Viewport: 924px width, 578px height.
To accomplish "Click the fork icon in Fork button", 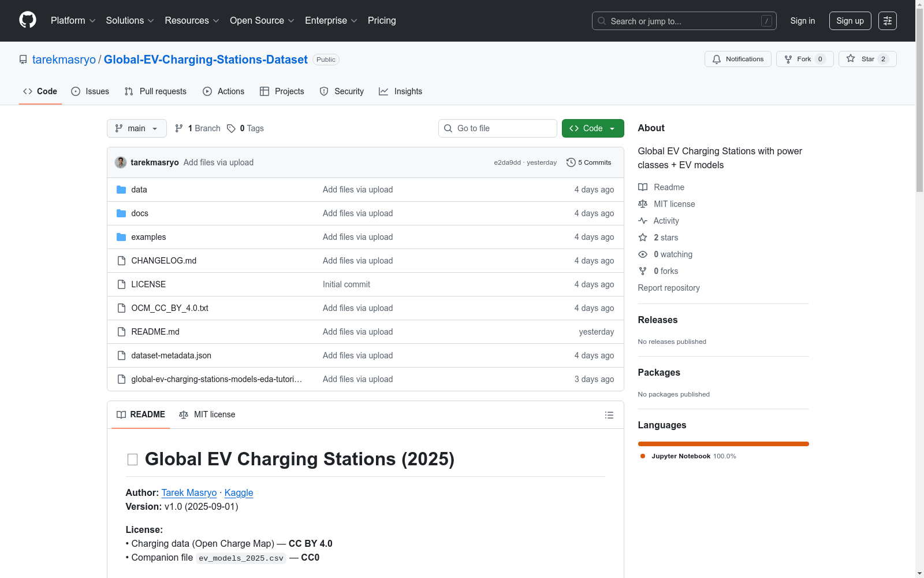I will (788, 59).
